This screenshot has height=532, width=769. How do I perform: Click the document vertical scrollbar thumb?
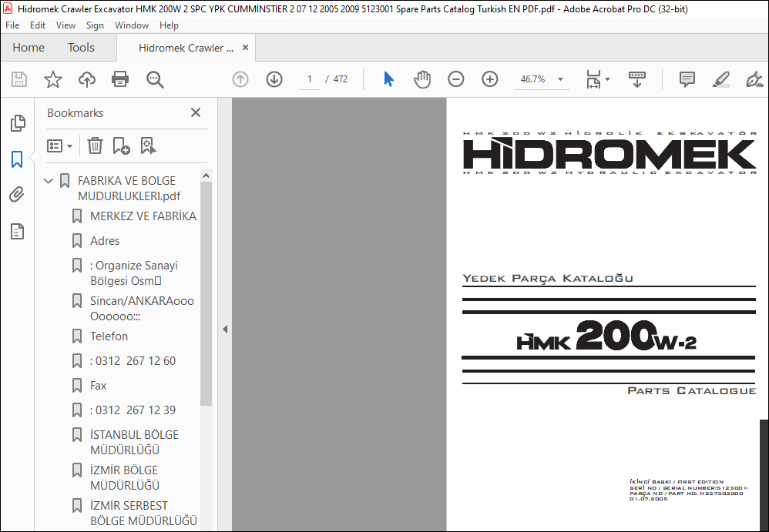click(764, 474)
